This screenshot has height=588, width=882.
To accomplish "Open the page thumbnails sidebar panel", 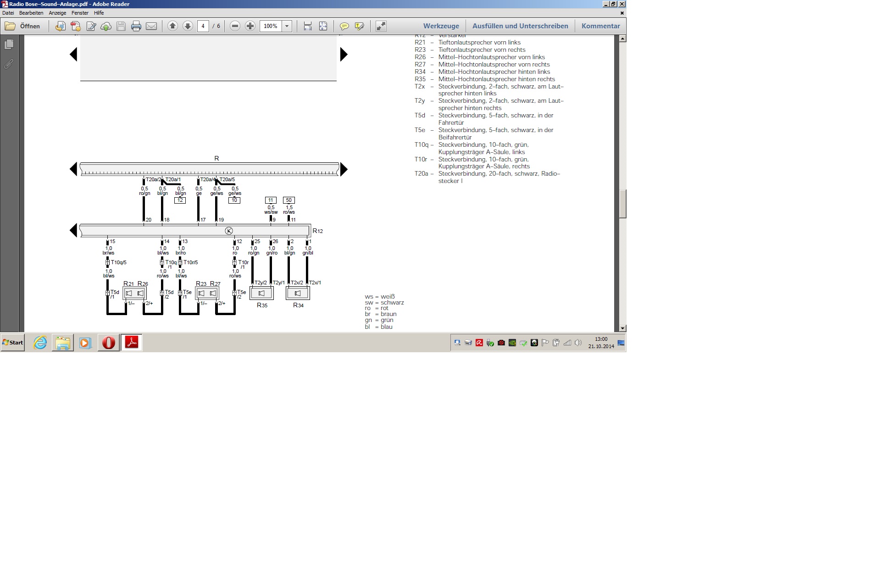I will tap(9, 44).
